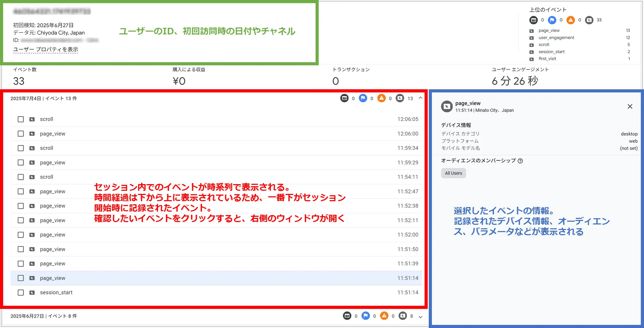Click the cursor events icon showing 33 count
Screen dimensions: 644x328
click(x=589, y=20)
